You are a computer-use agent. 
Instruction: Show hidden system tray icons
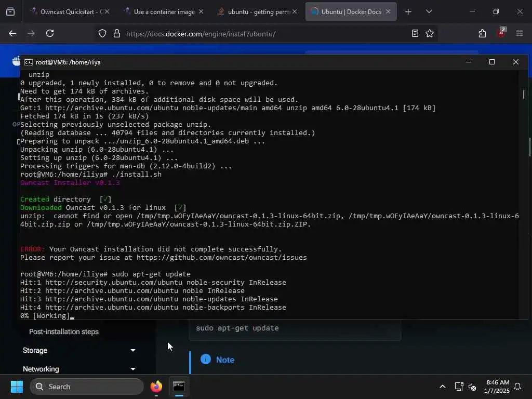[443, 387]
